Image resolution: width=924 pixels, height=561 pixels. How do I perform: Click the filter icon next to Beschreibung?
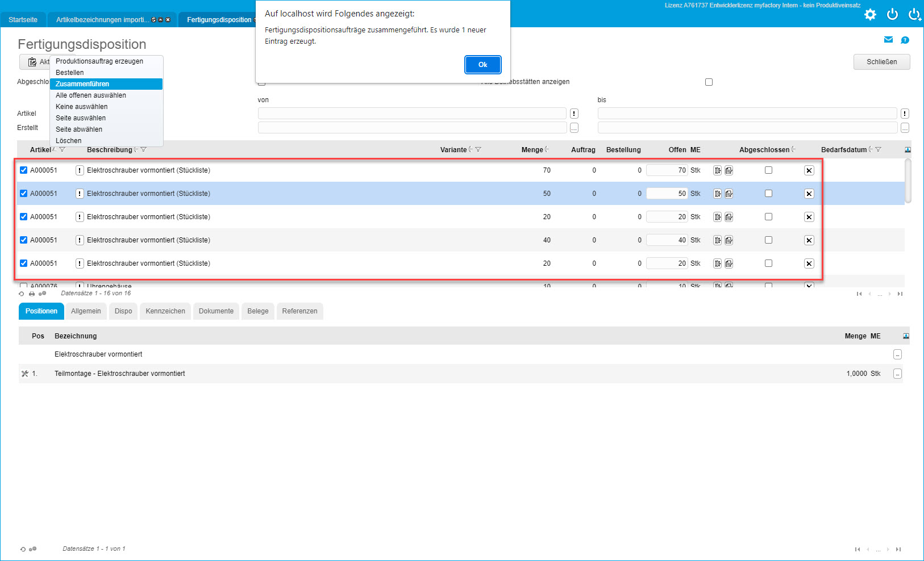(144, 150)
